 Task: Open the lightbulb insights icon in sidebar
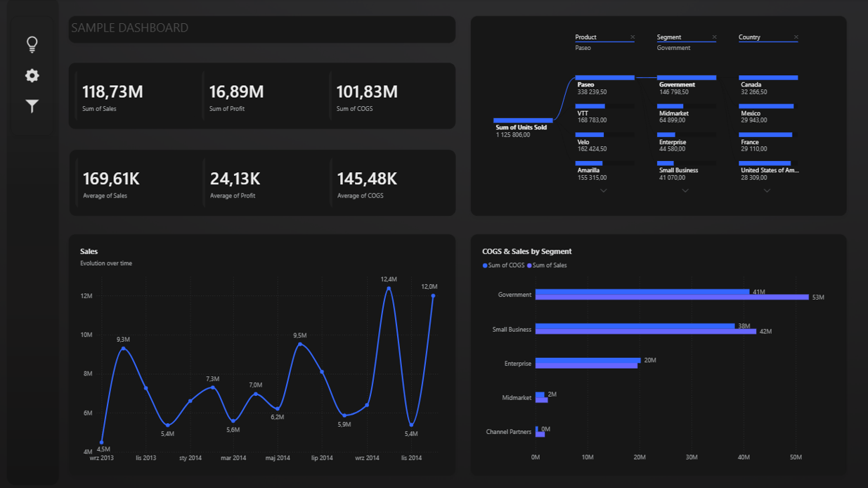32,44
